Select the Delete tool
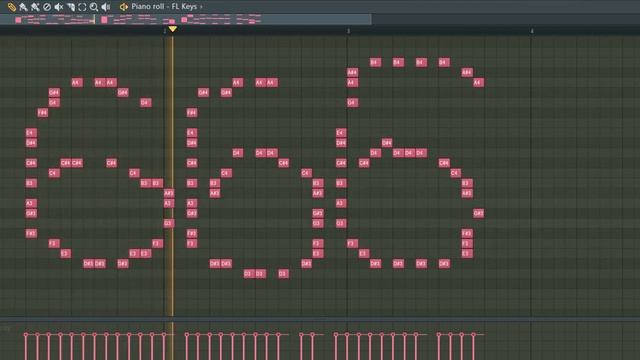Screen dimensions: 640x360 47,7
